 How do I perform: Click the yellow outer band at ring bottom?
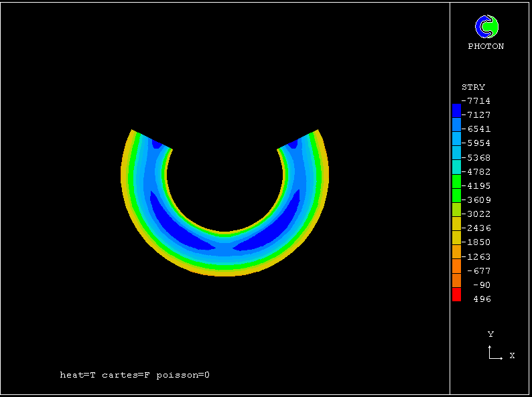coord(224,272)
